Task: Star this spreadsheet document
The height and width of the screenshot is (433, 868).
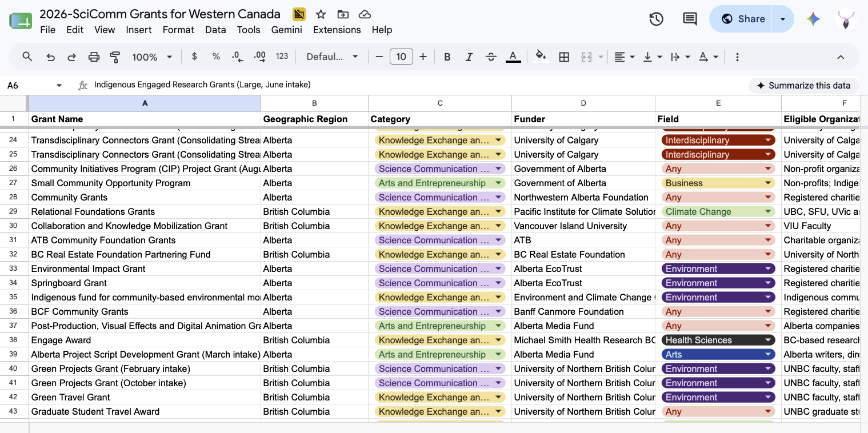Action: tap(321, 14)
